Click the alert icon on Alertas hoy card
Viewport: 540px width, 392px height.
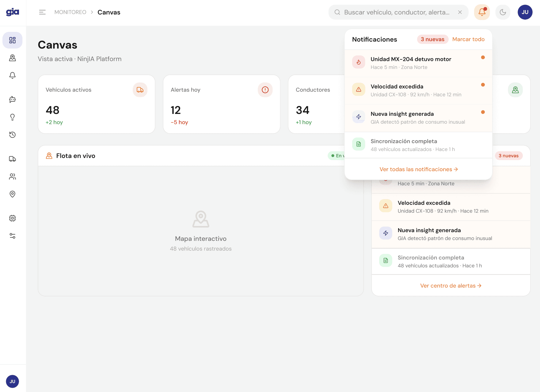click(x=265, y=90)
